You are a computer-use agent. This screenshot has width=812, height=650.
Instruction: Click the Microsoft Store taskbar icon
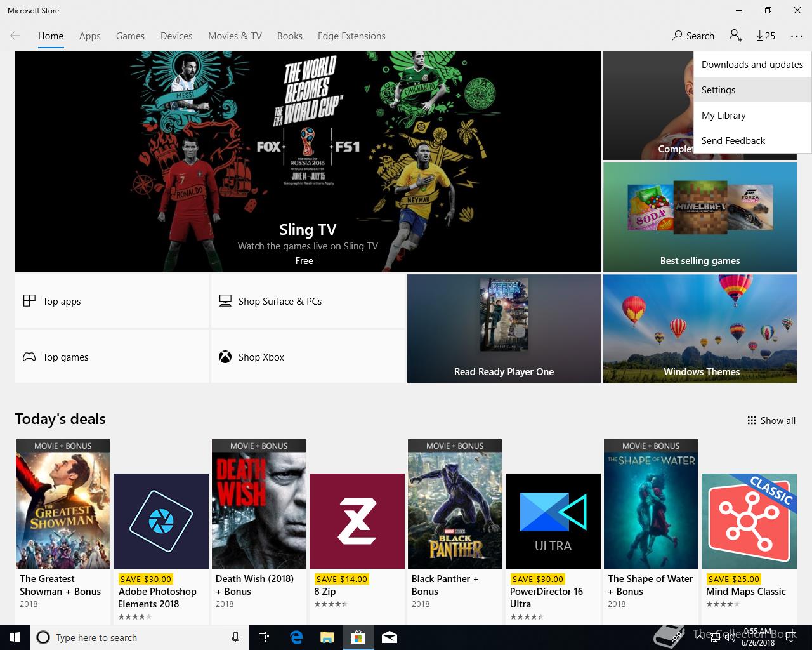click(358, 637)
